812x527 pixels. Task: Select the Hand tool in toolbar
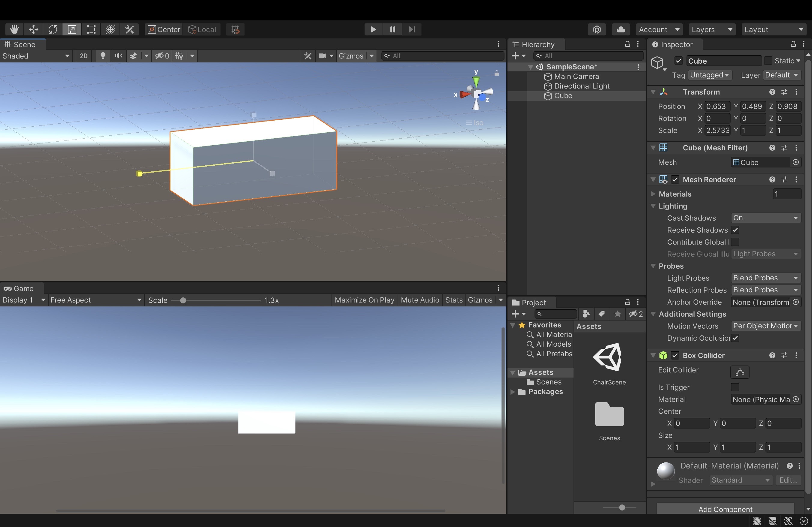14,29
